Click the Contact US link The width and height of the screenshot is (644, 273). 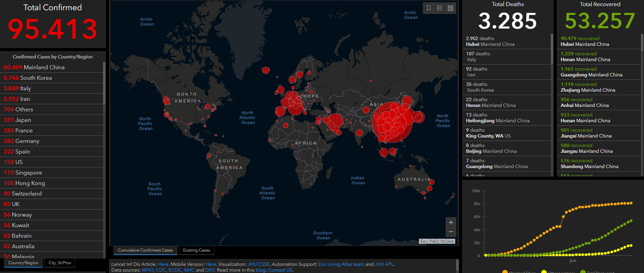click(280, 270)
